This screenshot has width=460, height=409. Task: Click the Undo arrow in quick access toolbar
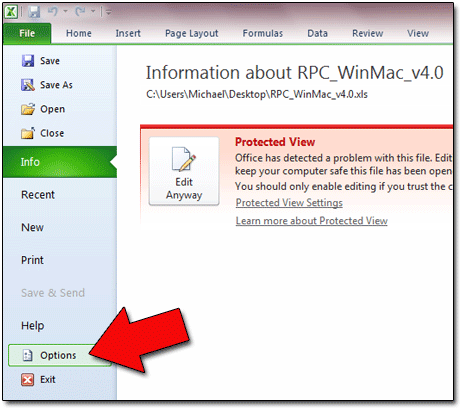click(53, 12)
